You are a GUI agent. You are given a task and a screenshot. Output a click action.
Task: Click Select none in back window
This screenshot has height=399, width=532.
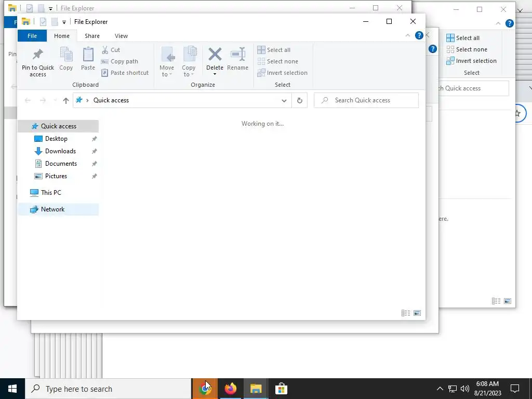click(x=467, y=49)
